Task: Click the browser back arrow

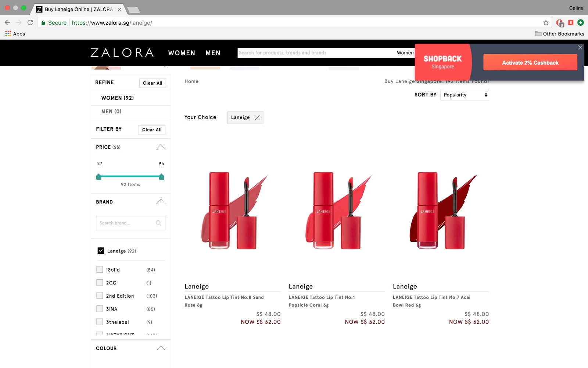Action: (7, 22)
